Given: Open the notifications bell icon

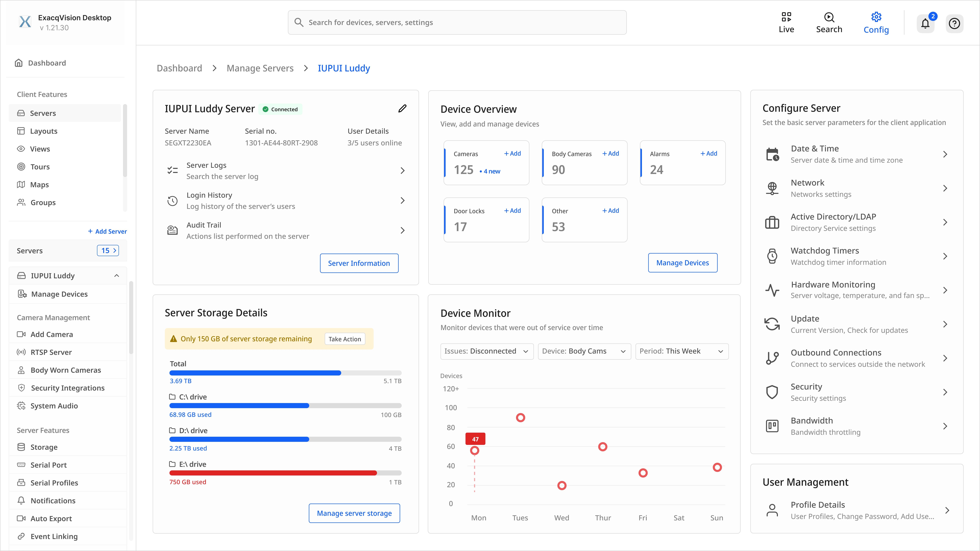Looking at the screenshot, I should pyautogui.click(x=925, y=24).
